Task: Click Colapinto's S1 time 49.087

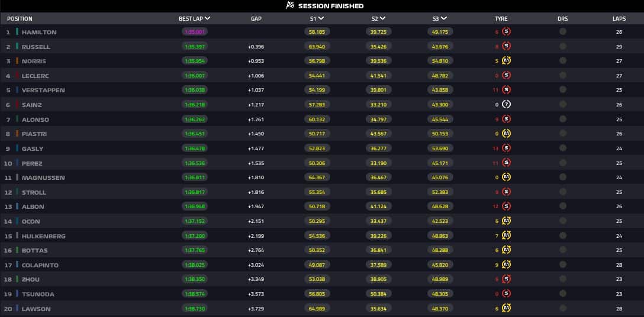Action: pos(317,265)
